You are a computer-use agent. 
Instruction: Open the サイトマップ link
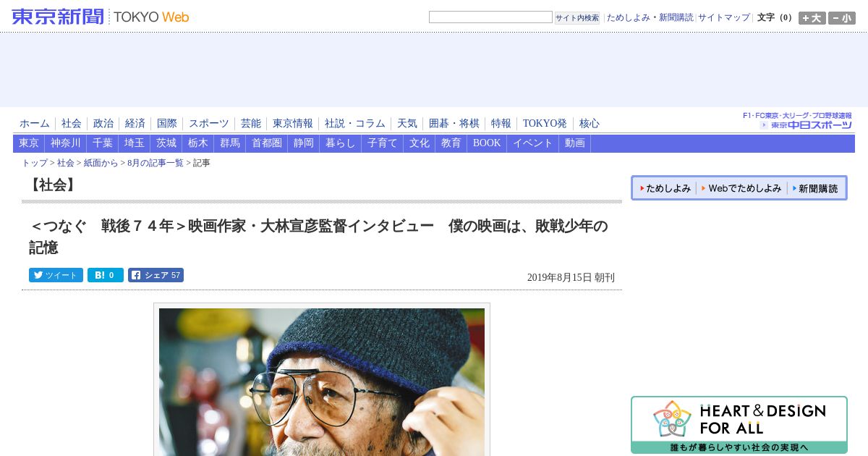pos(724,17)
